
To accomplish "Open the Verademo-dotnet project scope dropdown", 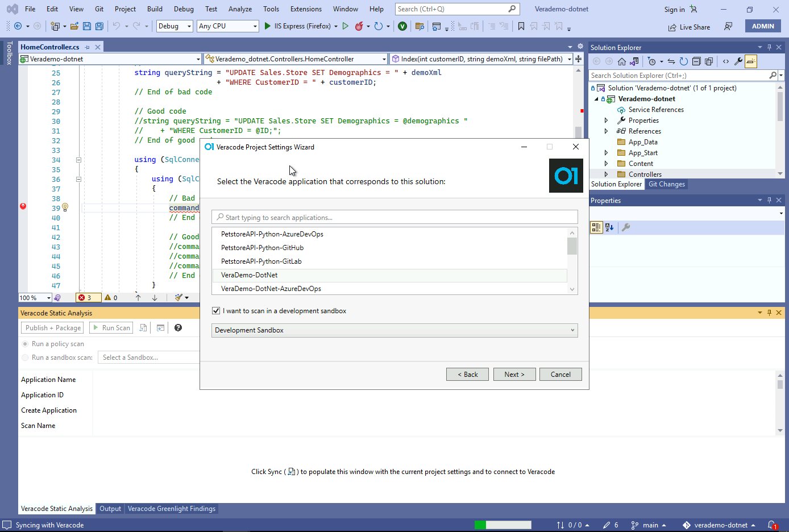I will 110,59.
